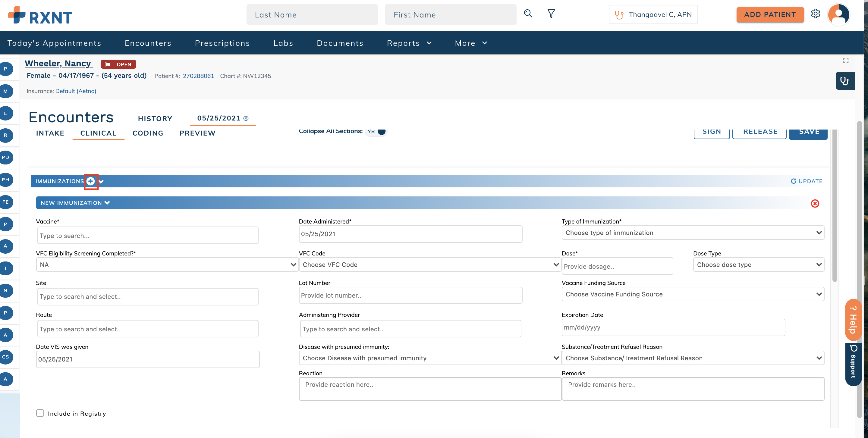
Task: Open the Documents nav item
Action: pyautogui.click(x=340, y=43)
